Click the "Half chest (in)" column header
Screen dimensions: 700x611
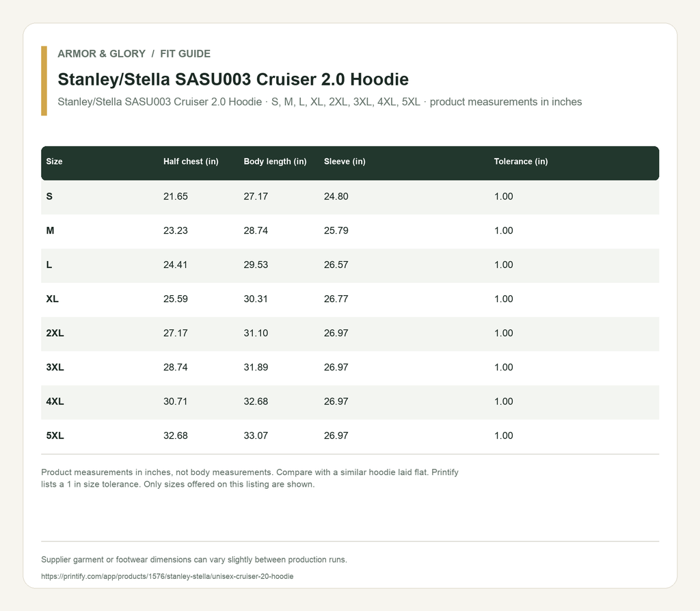(x=191, y=161)
